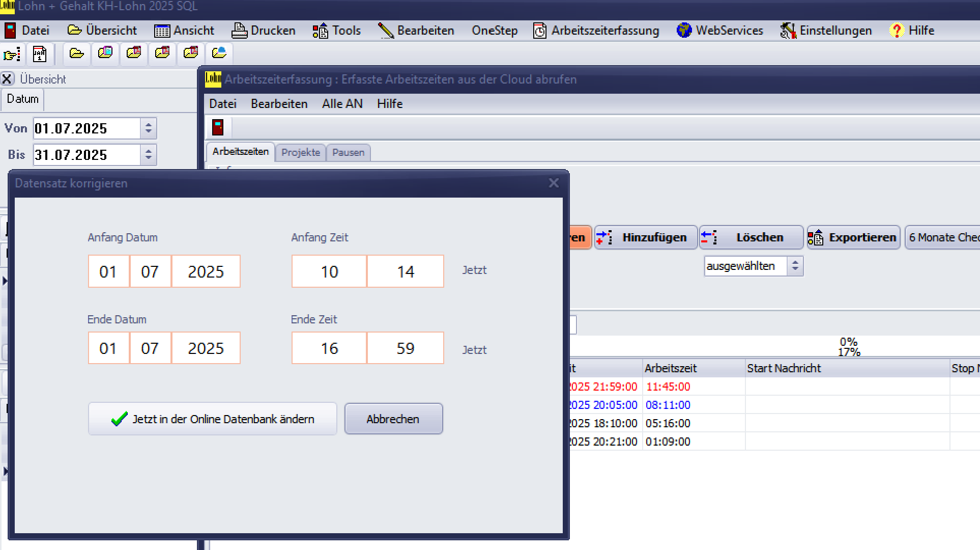This screenshot has height=550, width=980.
Task: Confirm with Jetzt in der Online Datenbank ändern
Action: 213,419
